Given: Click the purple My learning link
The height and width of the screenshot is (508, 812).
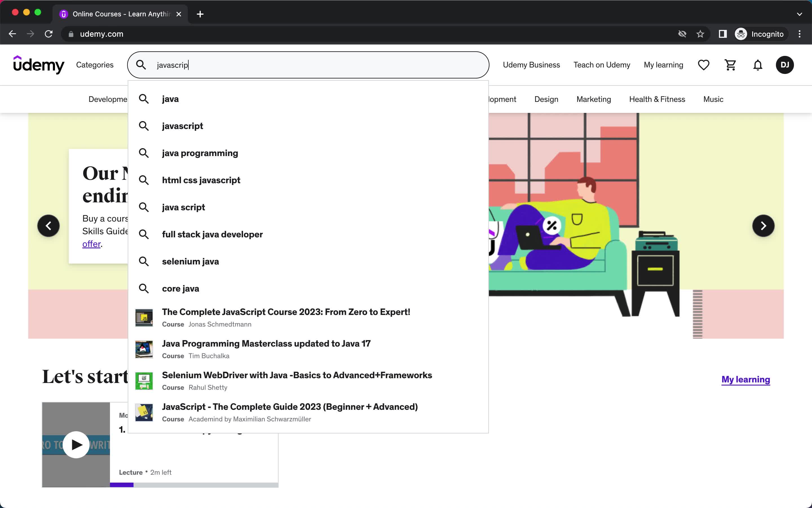Looking at the screenshot, I should 745,379.
